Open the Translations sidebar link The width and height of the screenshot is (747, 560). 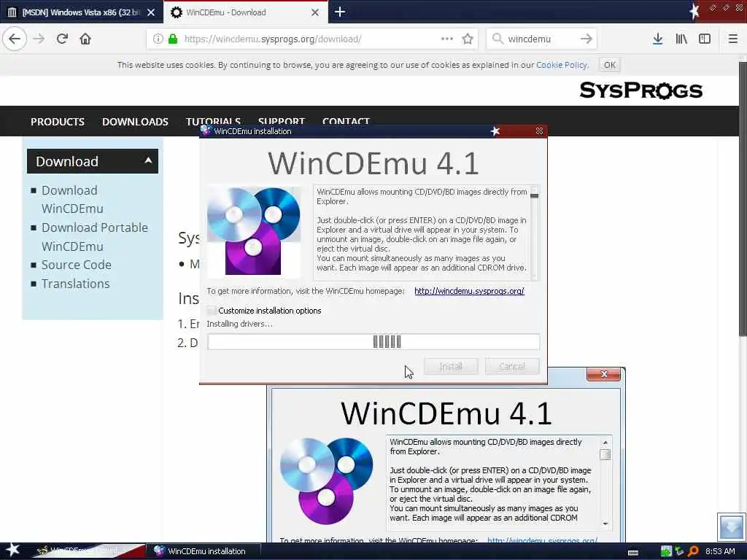(x=75, y=284)
